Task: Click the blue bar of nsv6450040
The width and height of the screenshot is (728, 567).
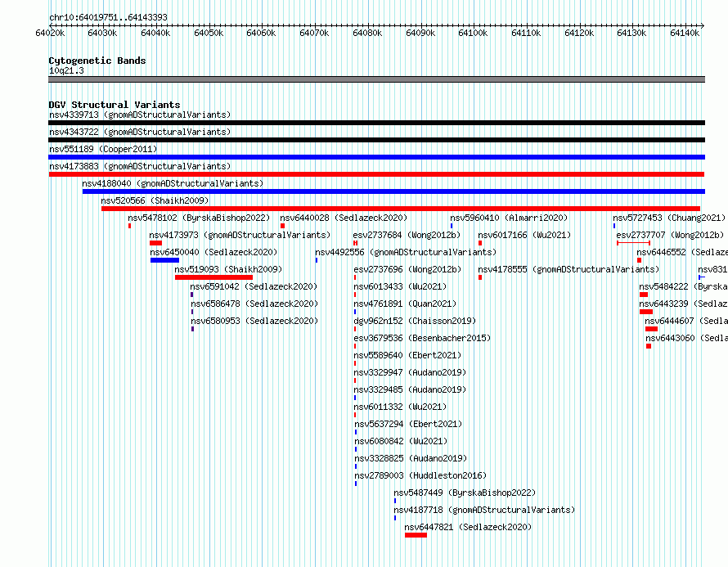Action: pos(164,260)
